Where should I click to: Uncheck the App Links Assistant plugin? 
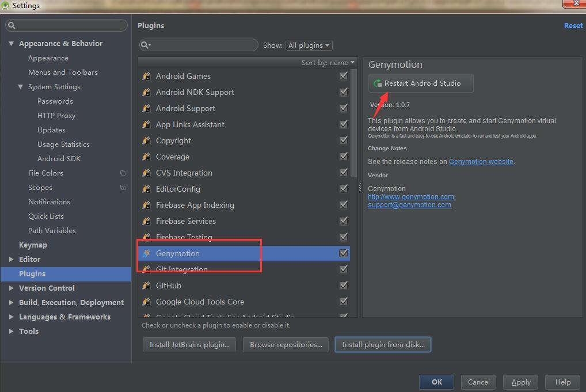pyautogui.click(x=344, y=124)
